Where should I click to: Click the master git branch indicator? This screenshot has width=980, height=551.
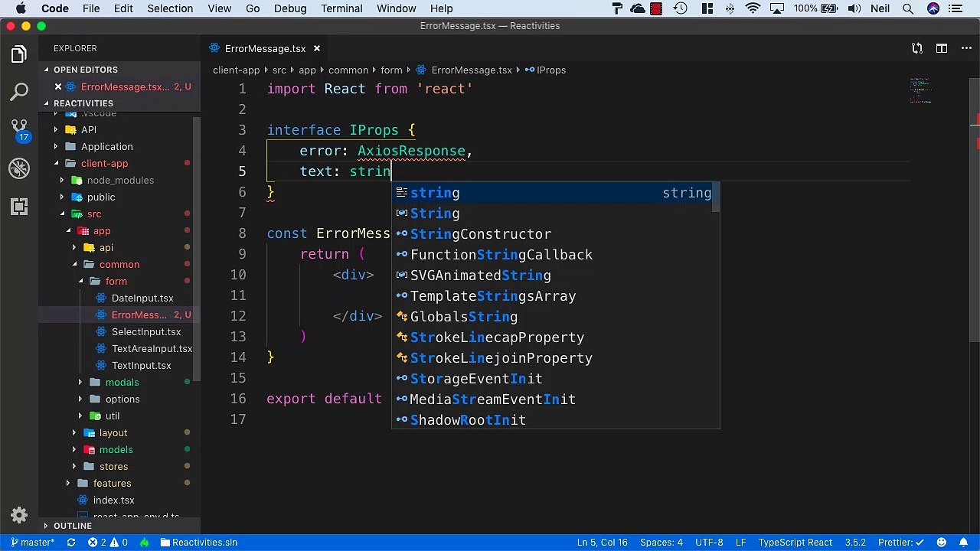pyautogui.click(x=32, y=542)
